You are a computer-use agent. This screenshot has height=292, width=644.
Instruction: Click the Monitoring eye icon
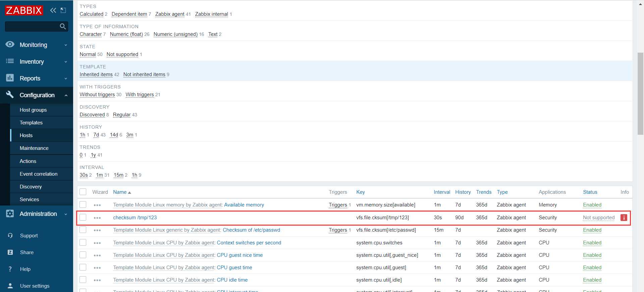coord(10,44)
